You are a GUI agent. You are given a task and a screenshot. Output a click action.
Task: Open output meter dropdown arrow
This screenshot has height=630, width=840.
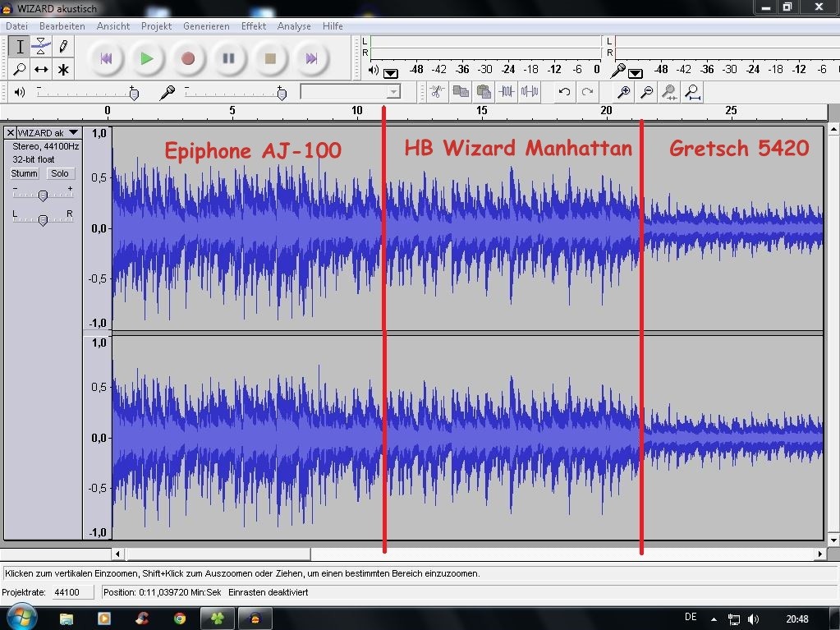[x=391, y=73]
